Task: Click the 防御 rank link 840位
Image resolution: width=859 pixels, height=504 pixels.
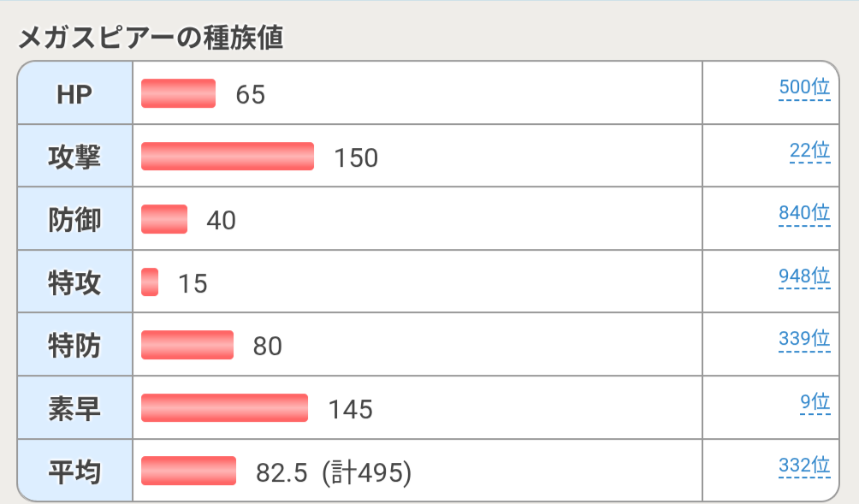Action: pos(804,213)
